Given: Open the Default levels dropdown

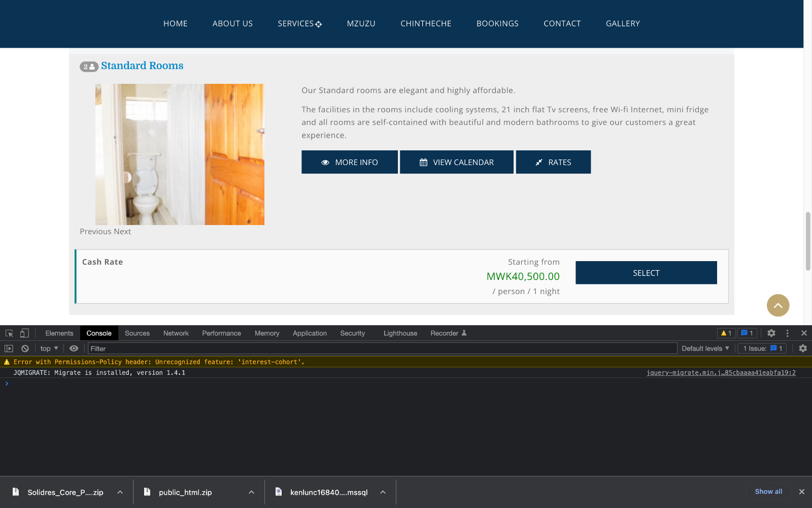Looking at the screenshot, I should pos(705,348).
